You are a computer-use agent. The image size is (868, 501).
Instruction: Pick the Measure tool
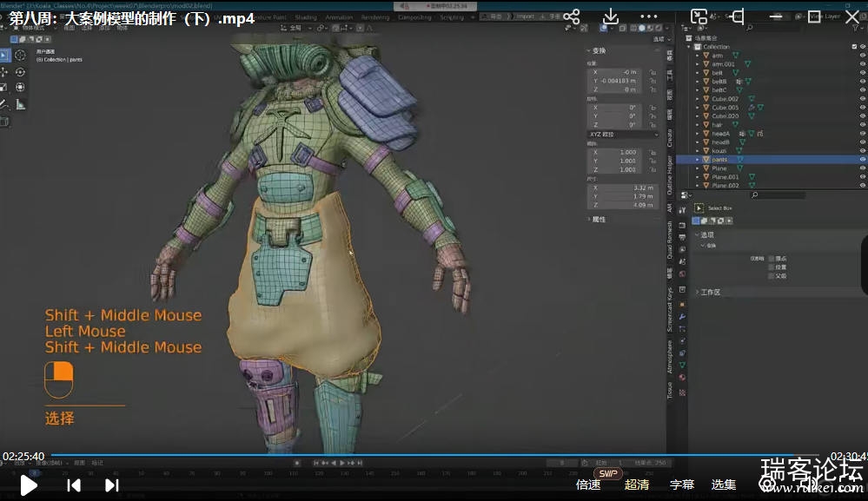21,104
